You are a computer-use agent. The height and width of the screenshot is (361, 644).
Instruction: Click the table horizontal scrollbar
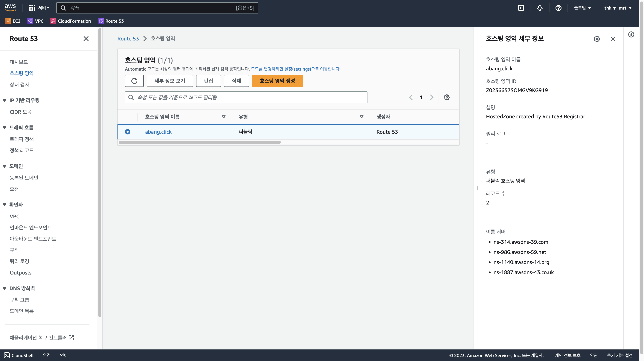pos(199,142)
